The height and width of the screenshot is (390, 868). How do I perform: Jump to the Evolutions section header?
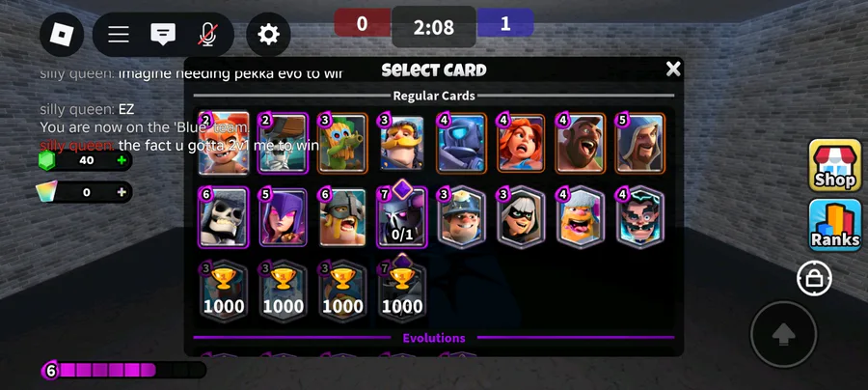pos(433,338)
